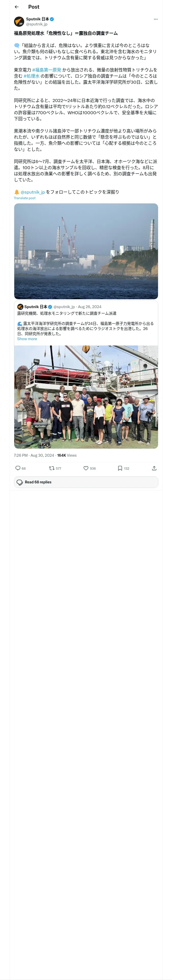Image resolution: width=172 pixels, height=980 pixels.
Task: Bookmark the post with 132 saves
Action: 123,468
